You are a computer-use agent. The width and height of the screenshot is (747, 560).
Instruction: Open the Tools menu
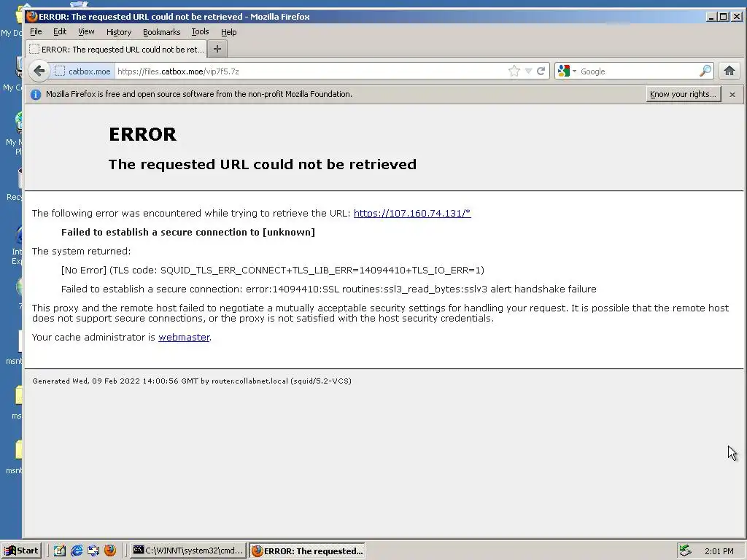[200, 32]
